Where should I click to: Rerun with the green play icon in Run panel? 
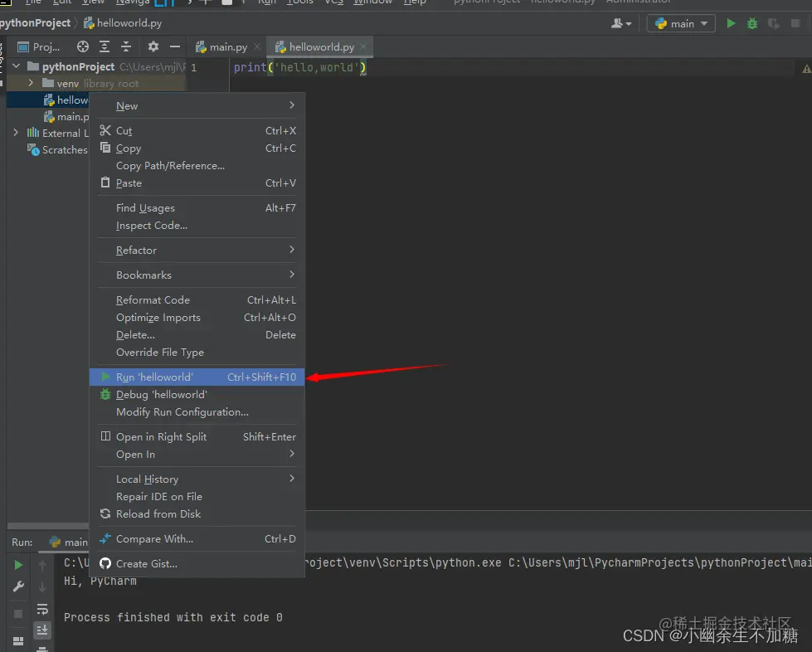[x=18, y=564]
